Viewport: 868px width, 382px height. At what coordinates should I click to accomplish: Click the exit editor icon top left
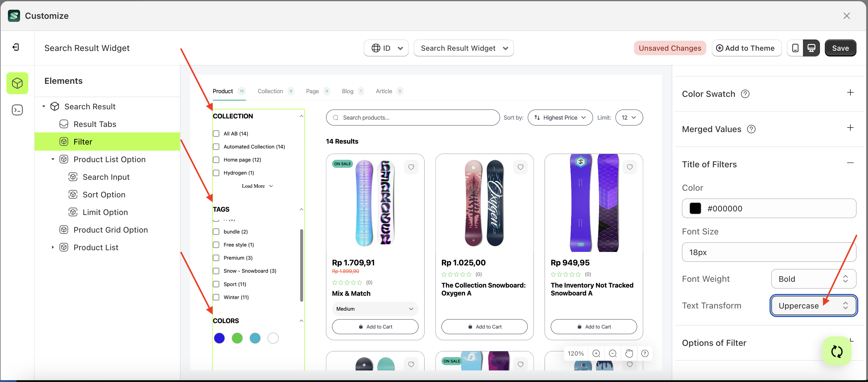(x=15, y=47)
